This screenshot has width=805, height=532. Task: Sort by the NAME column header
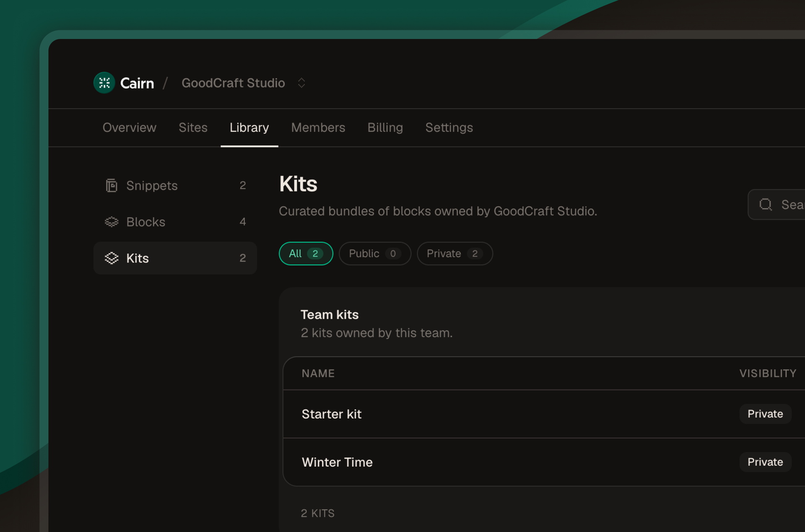318,374
